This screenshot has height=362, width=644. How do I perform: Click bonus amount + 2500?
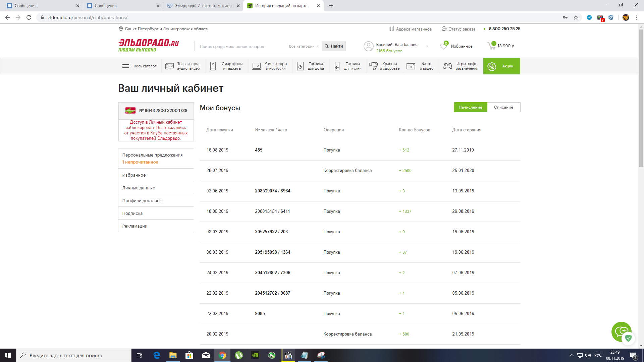pyautogui.click(x=405, y=170)
